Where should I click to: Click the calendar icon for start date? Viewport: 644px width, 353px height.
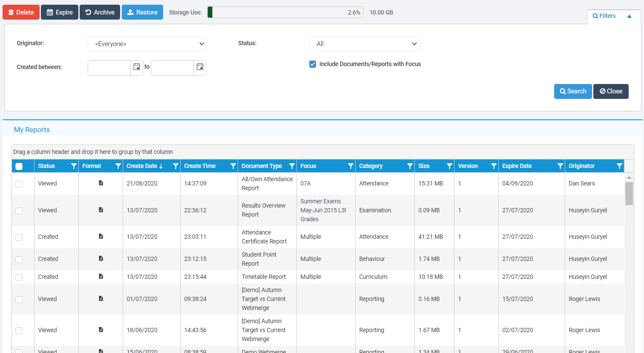pyautogui.click(x=136, y=68)
